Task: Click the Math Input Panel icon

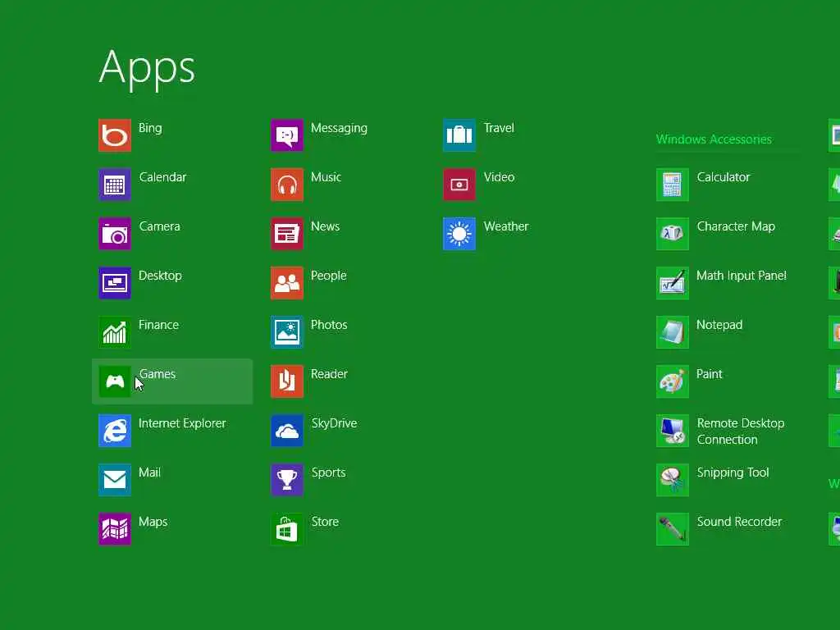Action: 673,283
